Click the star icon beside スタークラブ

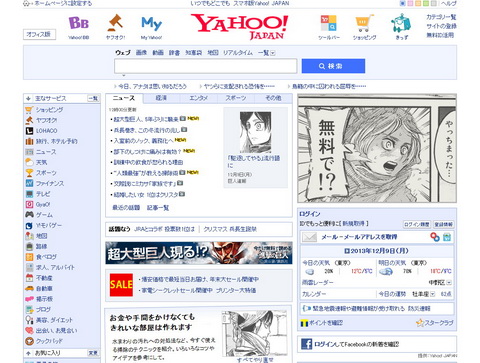coord(420,323)
